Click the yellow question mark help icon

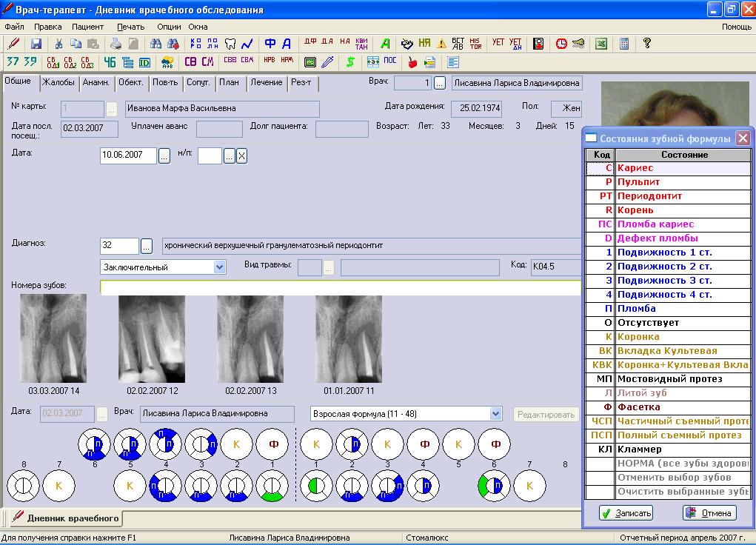(647, 44)
